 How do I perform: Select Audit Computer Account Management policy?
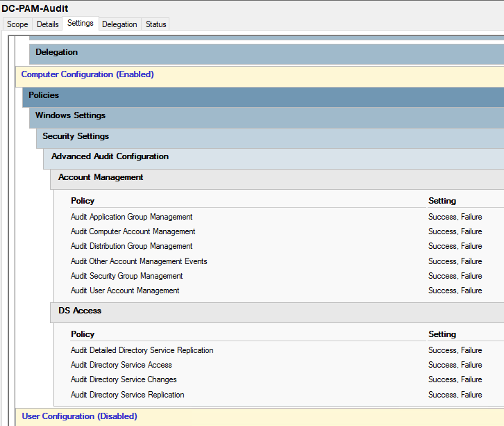[133, 231]
